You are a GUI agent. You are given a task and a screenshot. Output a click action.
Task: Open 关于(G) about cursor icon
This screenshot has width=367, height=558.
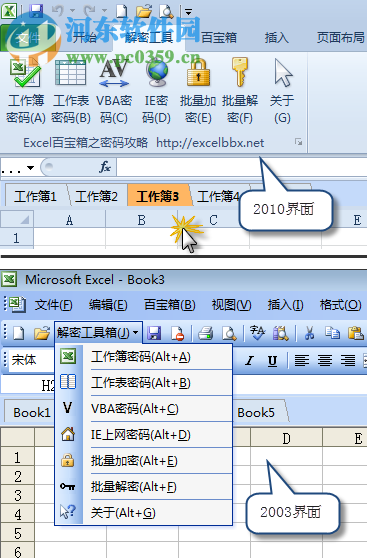282,92
